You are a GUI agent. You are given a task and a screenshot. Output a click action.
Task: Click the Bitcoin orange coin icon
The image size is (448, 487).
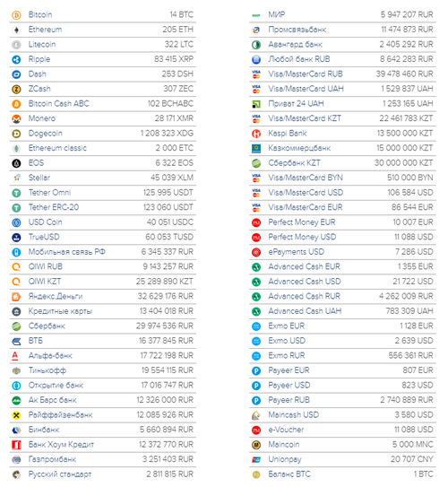click(x=16, y=15)
